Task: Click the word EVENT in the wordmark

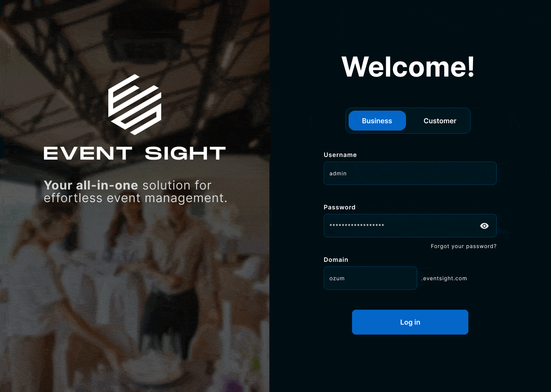Action: [x=88, y=154]
